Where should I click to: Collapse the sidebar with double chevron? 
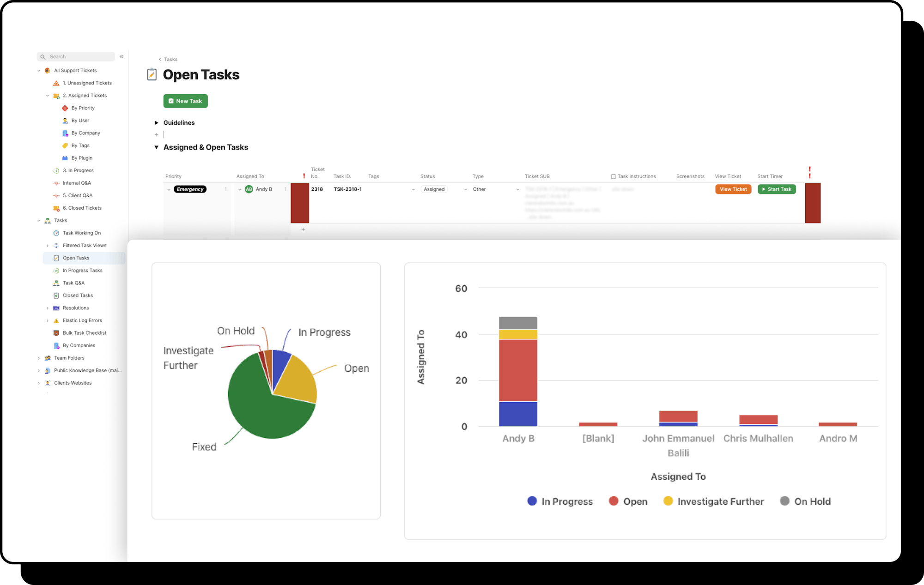122,56
